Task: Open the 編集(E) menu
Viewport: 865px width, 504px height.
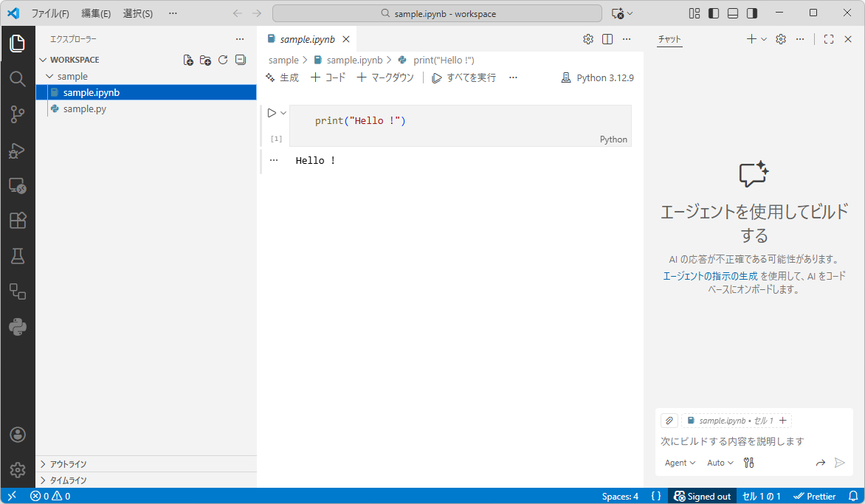Action: pos(96,13)
